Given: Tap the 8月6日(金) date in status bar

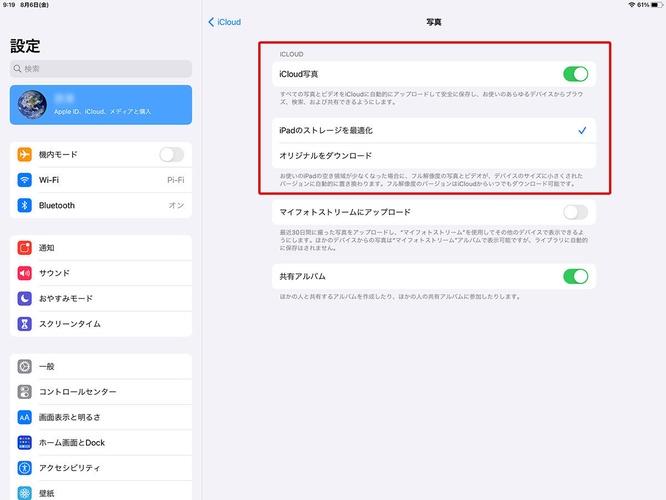Looking at the screenshot, I should click(x=34, y=5).
